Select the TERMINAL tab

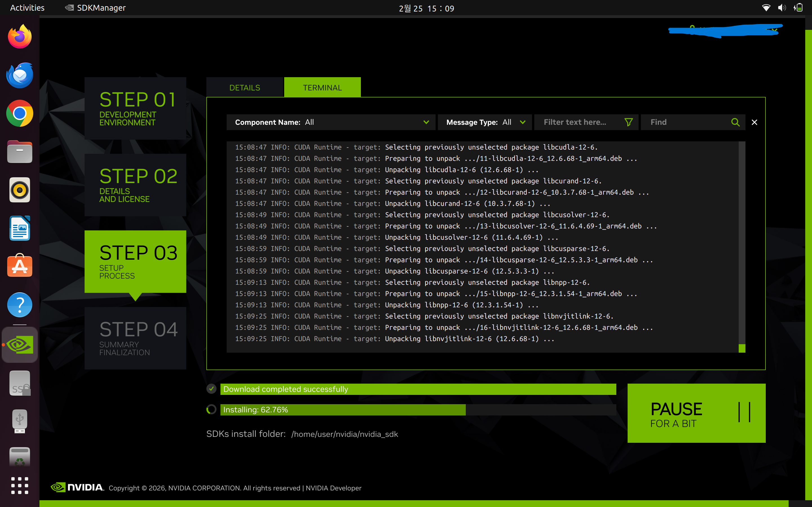322,88
